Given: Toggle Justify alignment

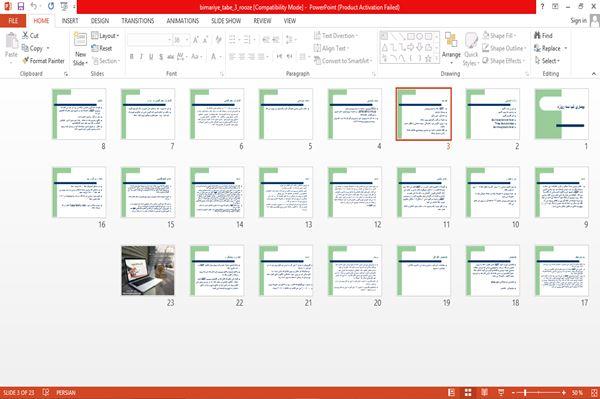Looking at the screenshot, I should click(x=261, y=57).
